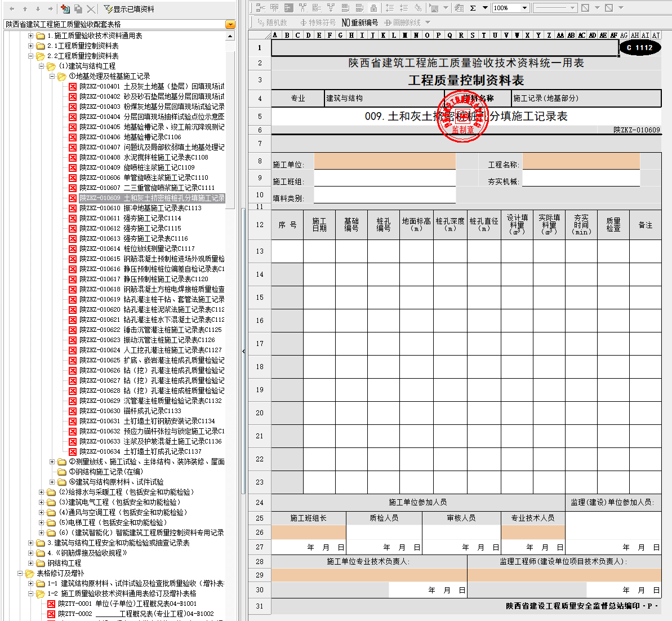Select 陕ZKZ-010408 水泥搅拌桩施工记录表
This screenshot has width=672, height=621.
pos(144,157)
